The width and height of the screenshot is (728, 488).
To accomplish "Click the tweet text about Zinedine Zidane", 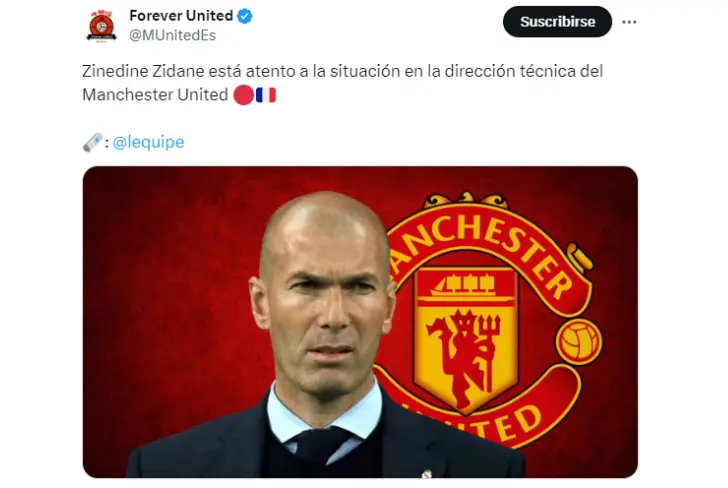I will click(x=342, y=83).
